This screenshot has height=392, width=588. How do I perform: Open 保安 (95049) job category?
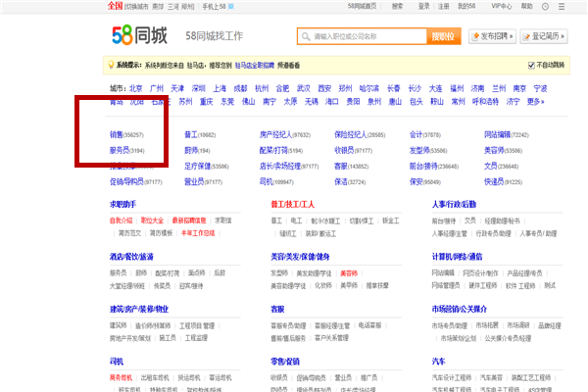pyautogui.click(x=425, y=182)
